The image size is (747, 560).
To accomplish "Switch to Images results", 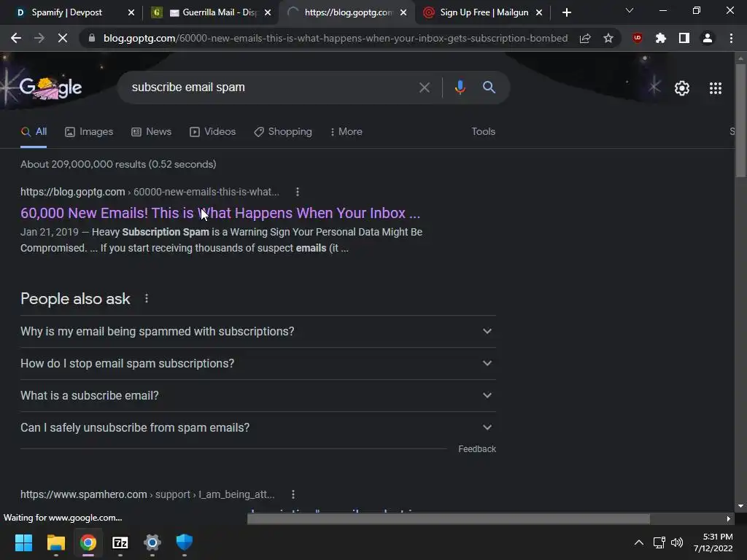I will coord(89,132).
